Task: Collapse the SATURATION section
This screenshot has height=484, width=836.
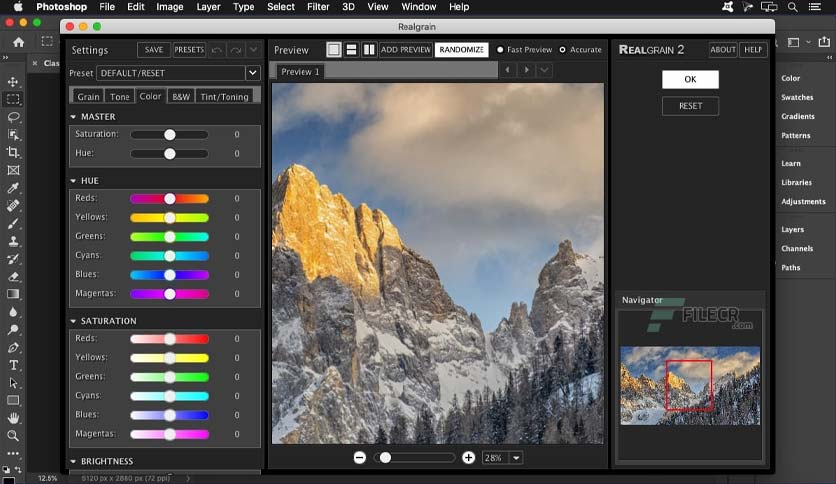Action: [73, 321]
